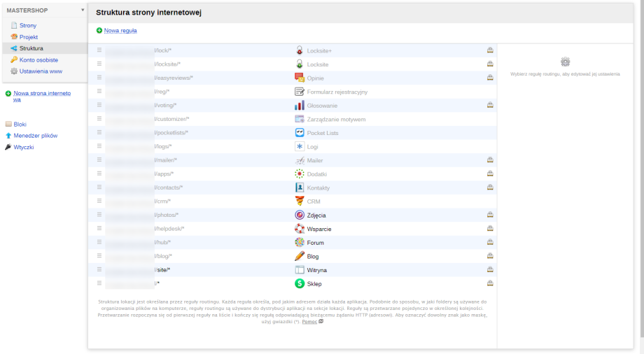Click the Forum app icon
Viewport: 644px width, 354px height.
click(x=300, y=242)
